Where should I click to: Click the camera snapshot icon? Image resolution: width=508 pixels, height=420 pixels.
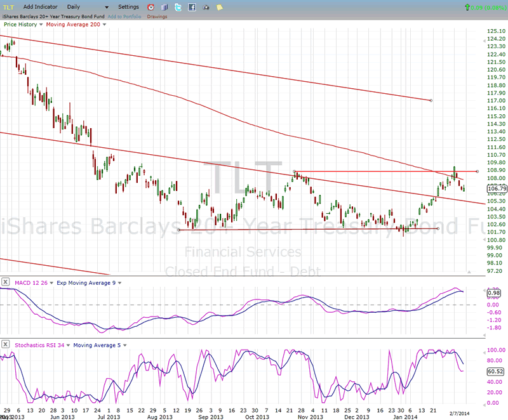206,7
